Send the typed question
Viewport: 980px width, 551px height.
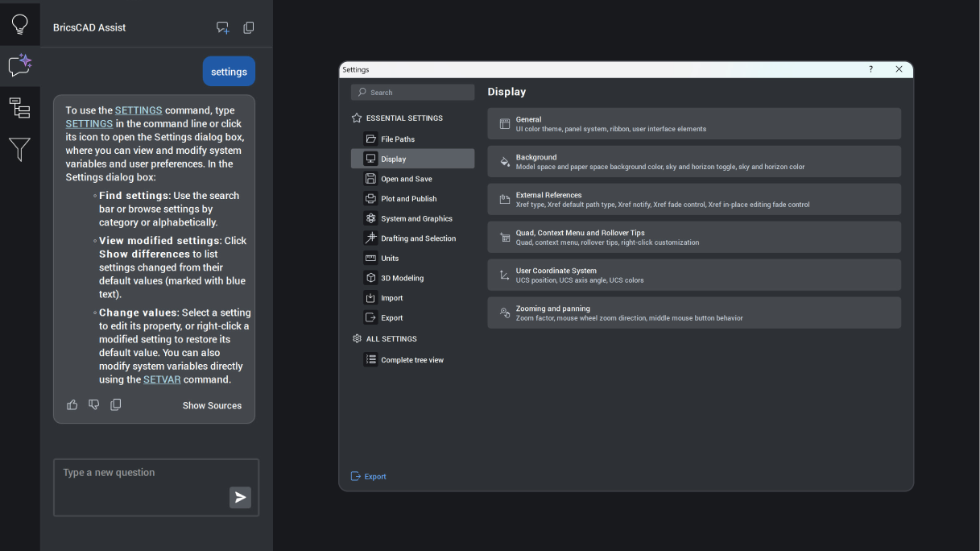[x=240, y=497]
